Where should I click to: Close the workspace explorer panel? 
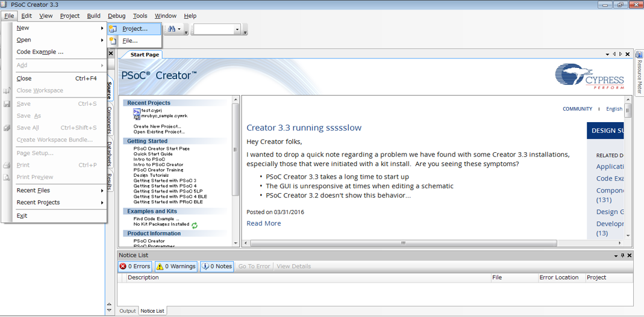(110, 54)
